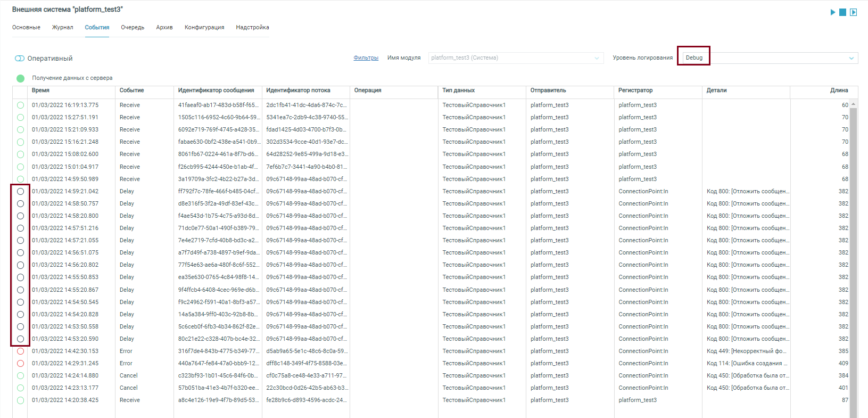Viewport: 868px width, 418px height.
Task: Click the circle for row 14:54:20.828
Action: click(20, 315)
